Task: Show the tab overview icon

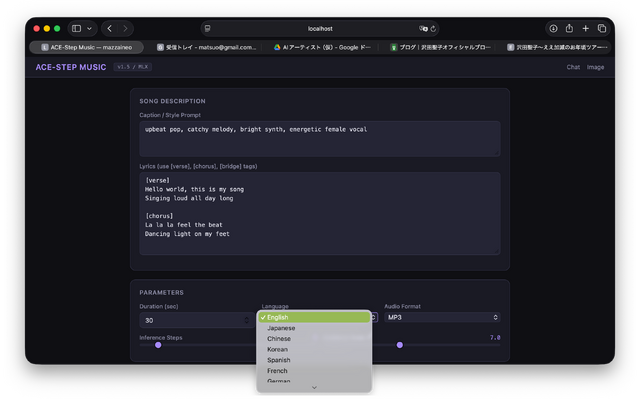Action: point(601,28)
